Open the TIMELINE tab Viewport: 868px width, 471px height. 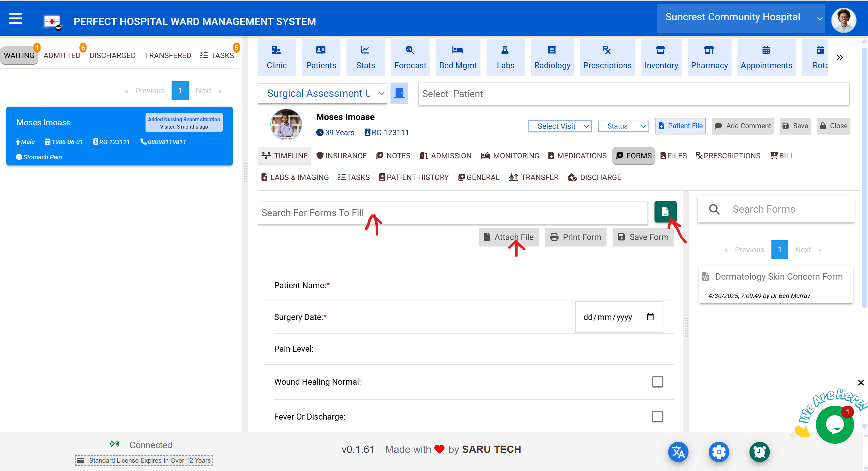coord(284,156)
